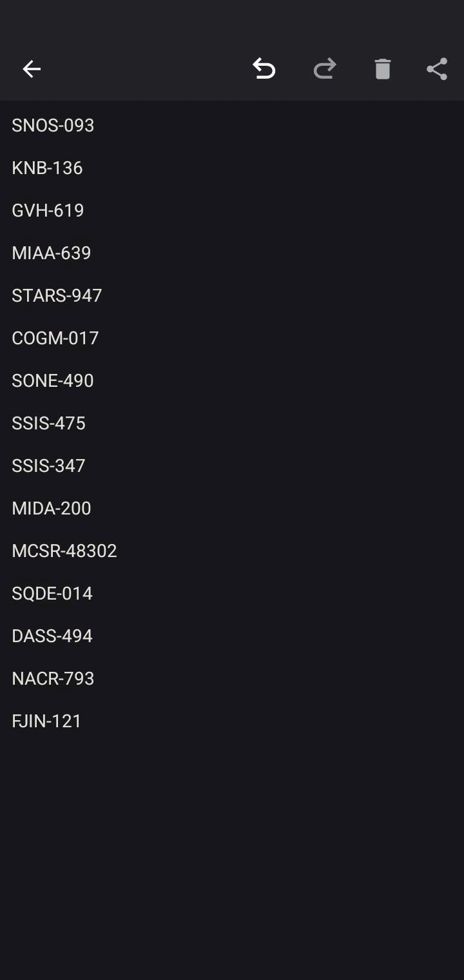Redo the undone edit

pos(324,69)
